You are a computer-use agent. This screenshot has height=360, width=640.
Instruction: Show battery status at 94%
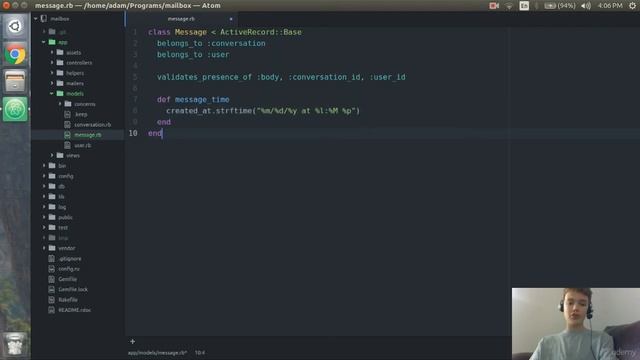560,6
